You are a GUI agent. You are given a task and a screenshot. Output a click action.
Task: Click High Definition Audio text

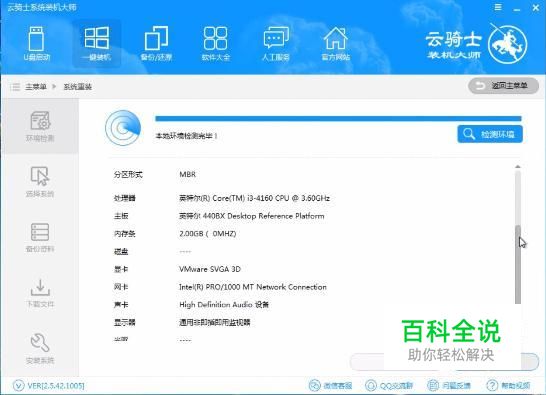224,304
